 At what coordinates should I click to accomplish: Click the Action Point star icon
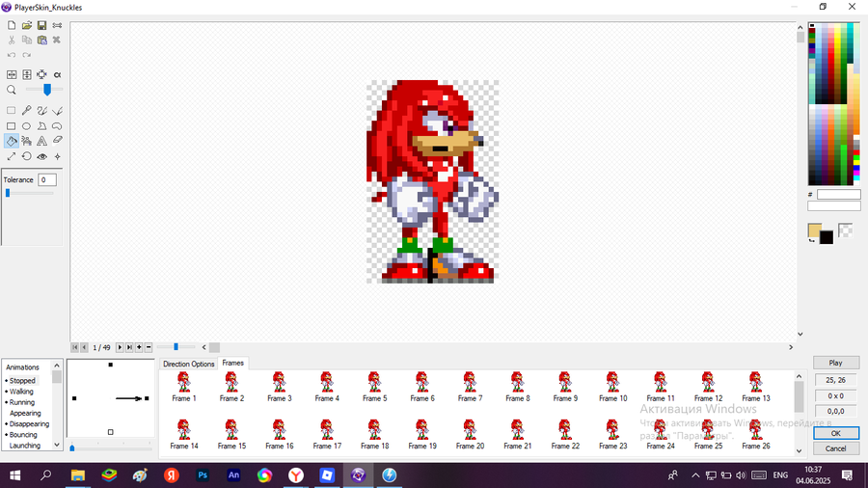click(57, 156)
